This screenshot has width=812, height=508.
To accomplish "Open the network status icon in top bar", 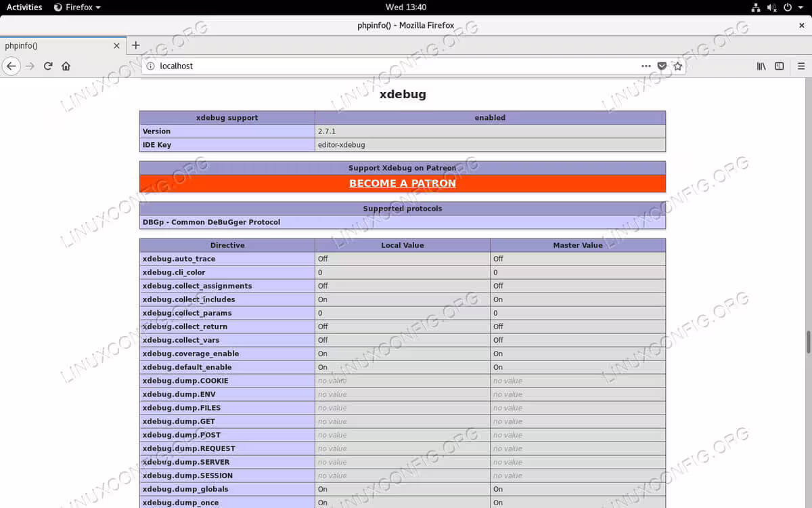I will tap(756, 7).
